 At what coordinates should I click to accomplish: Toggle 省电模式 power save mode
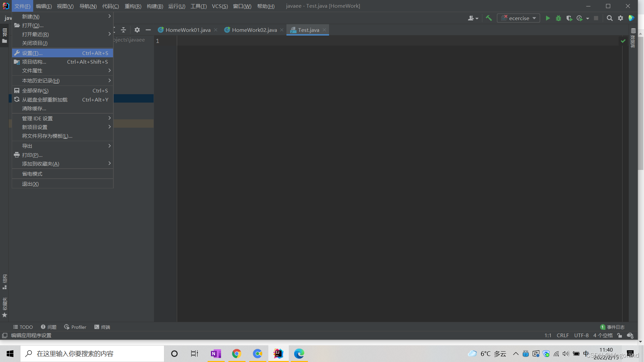pos(32,174)
